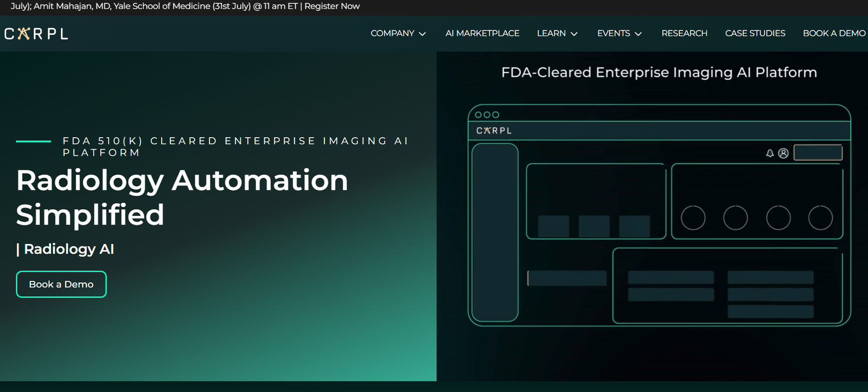Screen dimensions: 868x392
Task: Navigate to CASE STUDIES
Action: 755,34
